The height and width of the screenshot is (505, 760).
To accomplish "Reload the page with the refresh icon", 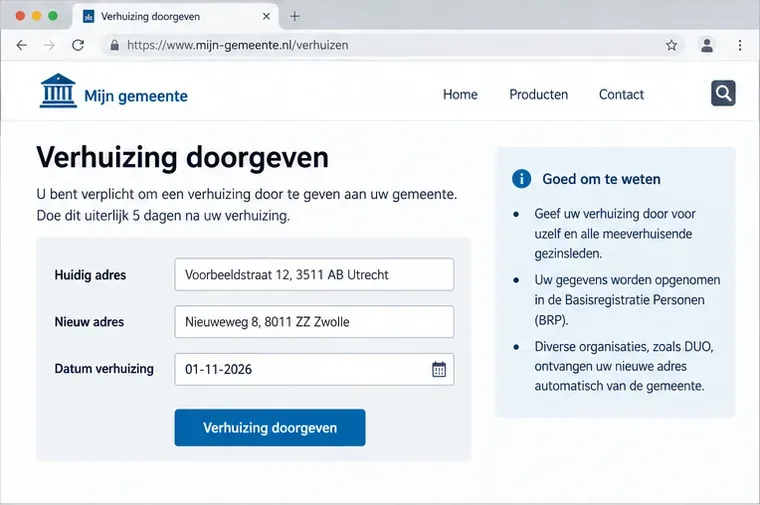I will [x=78, y=46].
